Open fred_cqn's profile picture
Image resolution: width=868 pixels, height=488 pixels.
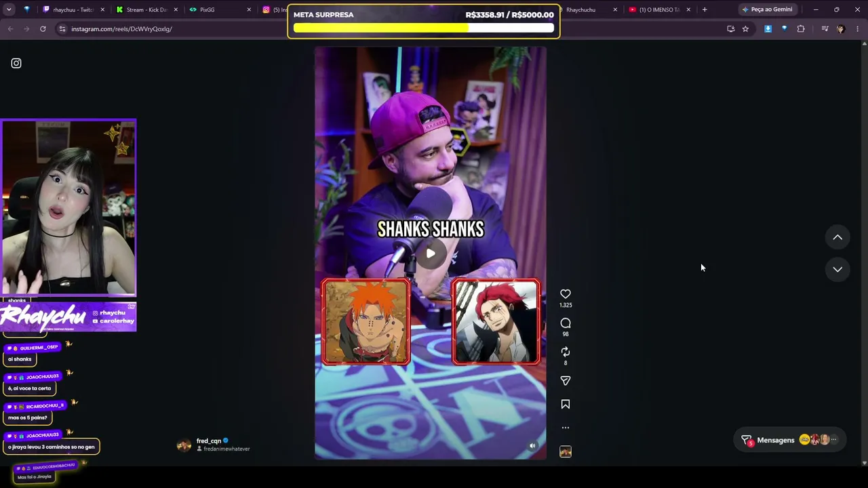click(x=184, y=445)
